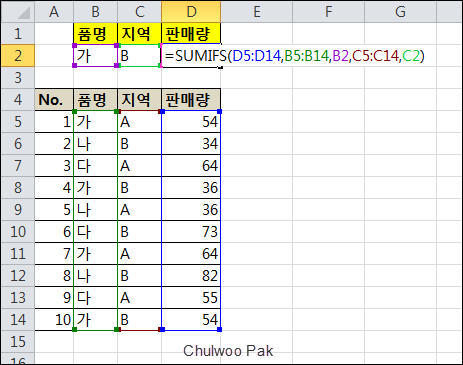
Task: Click the 품명 header cell in row 4
Action: [95, 100]
